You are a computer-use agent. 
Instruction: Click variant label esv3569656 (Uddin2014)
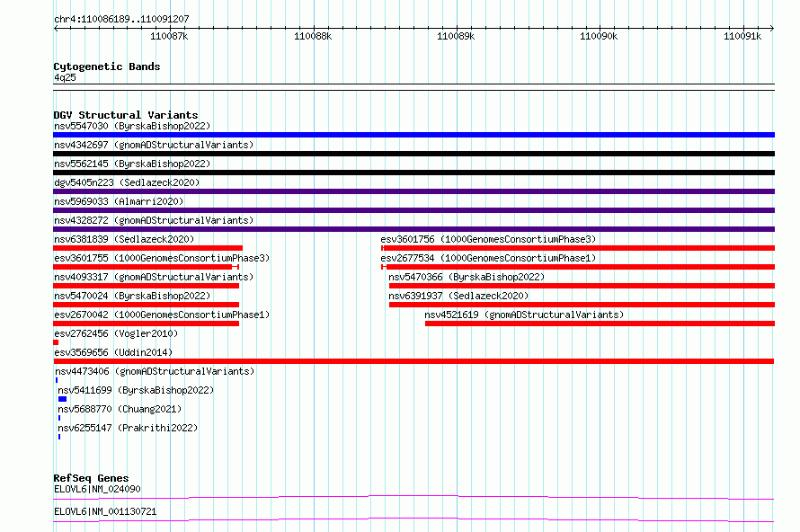coord(113,352)
